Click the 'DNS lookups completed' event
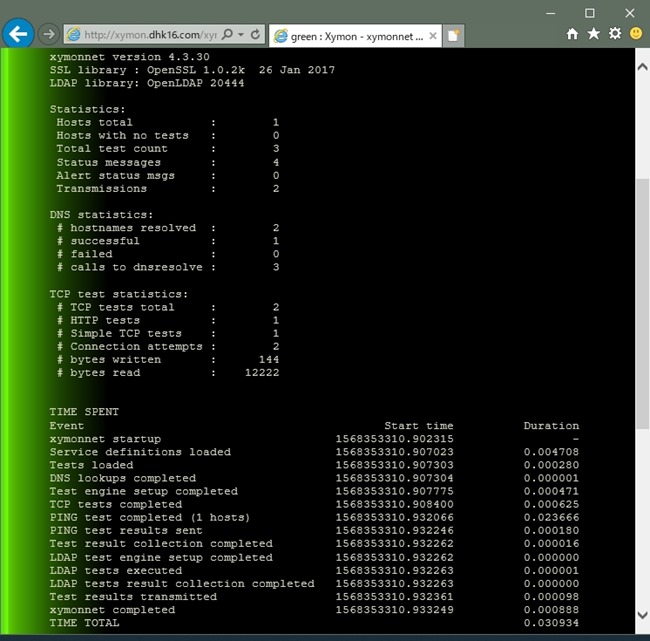Viewport: 650px width, 641px height. pos(123,478)
